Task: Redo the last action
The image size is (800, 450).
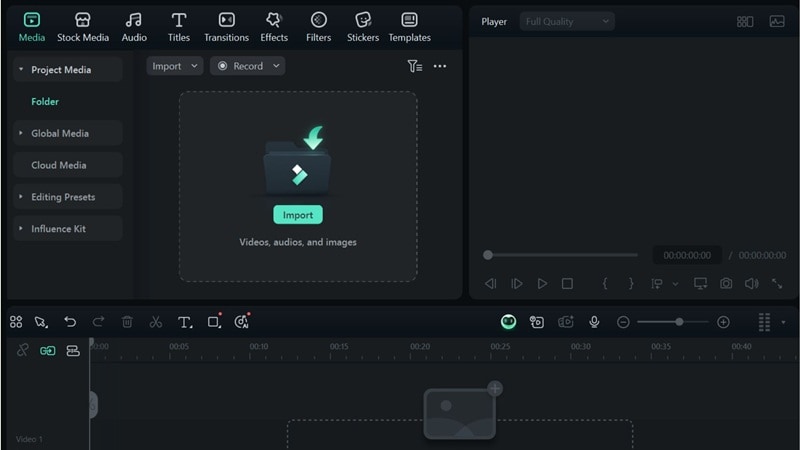Action: (x=98, y=321)
